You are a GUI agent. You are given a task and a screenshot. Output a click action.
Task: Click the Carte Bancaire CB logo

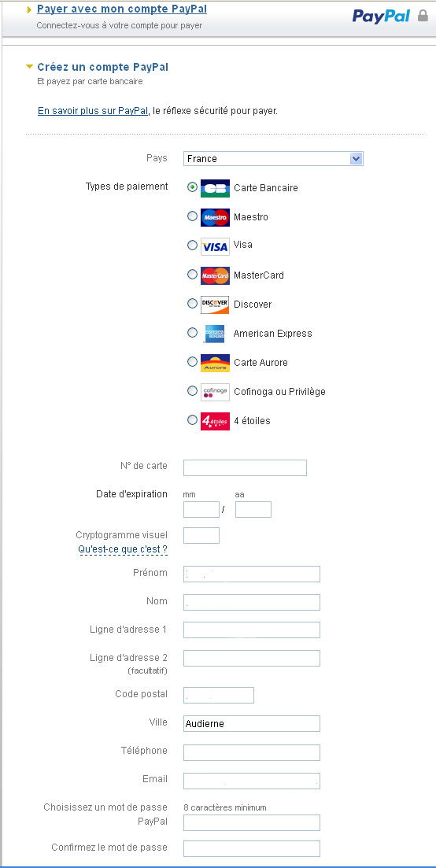click(215, 188)
